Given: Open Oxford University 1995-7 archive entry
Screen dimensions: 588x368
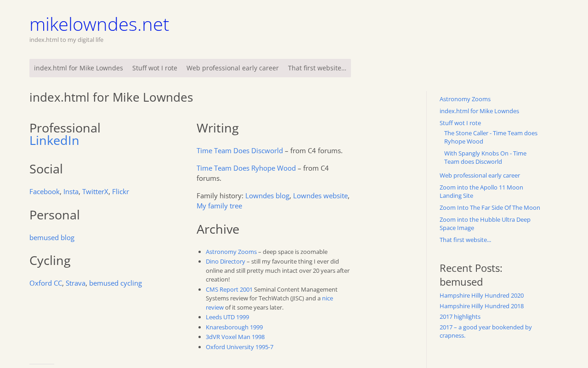Looking at the screenshot, I should pos(239,347).
